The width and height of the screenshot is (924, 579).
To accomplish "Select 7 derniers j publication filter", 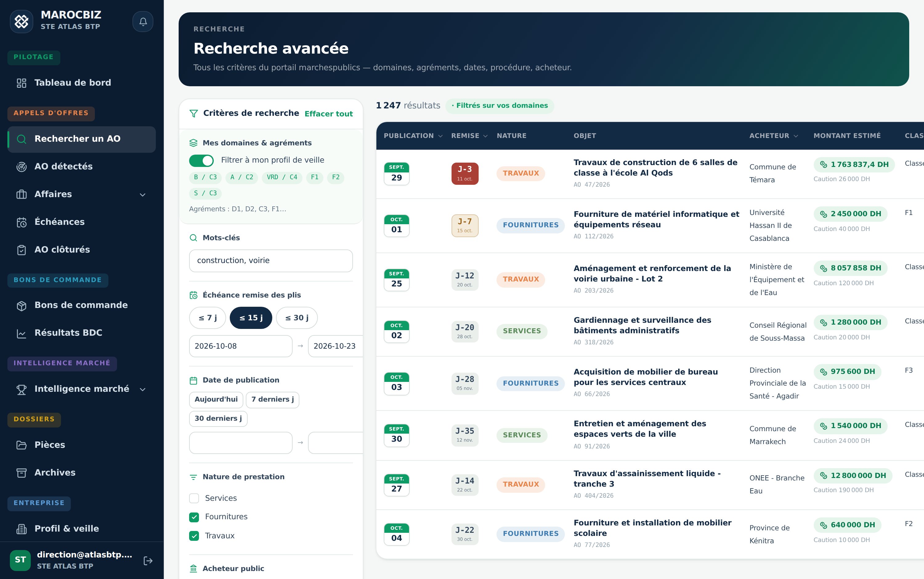I will [273, 399].
